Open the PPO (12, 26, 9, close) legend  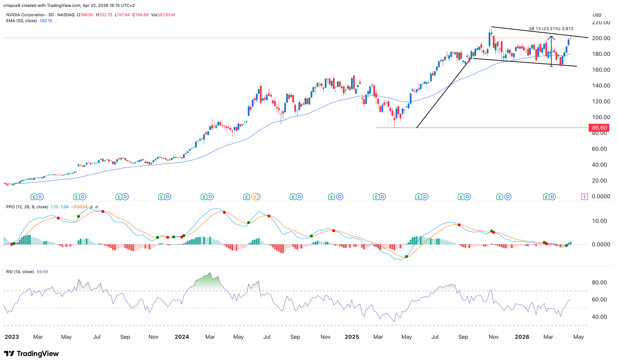(x=27, y=207)
